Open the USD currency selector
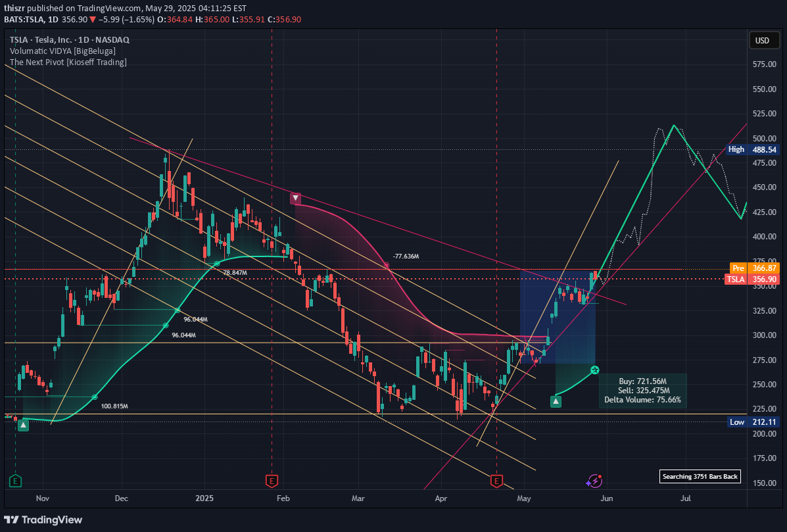Viewport: 787px width, 532px height. [764, 41]
